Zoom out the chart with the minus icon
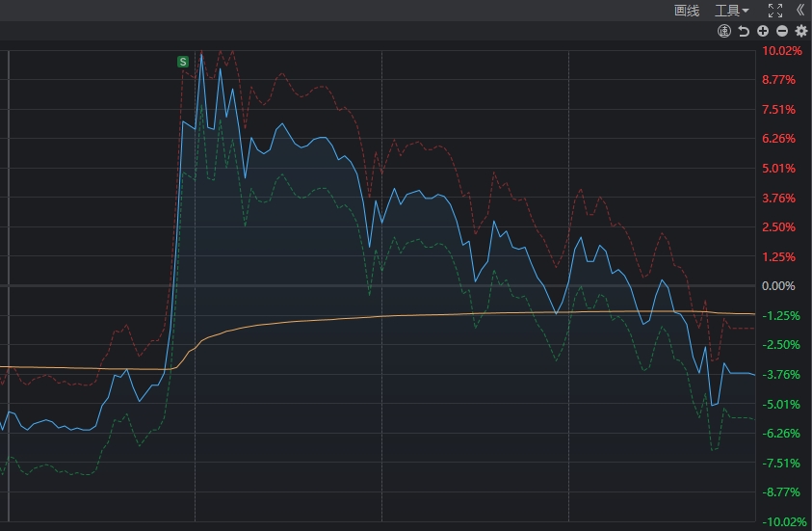812x531 pixels. point(782,31)
